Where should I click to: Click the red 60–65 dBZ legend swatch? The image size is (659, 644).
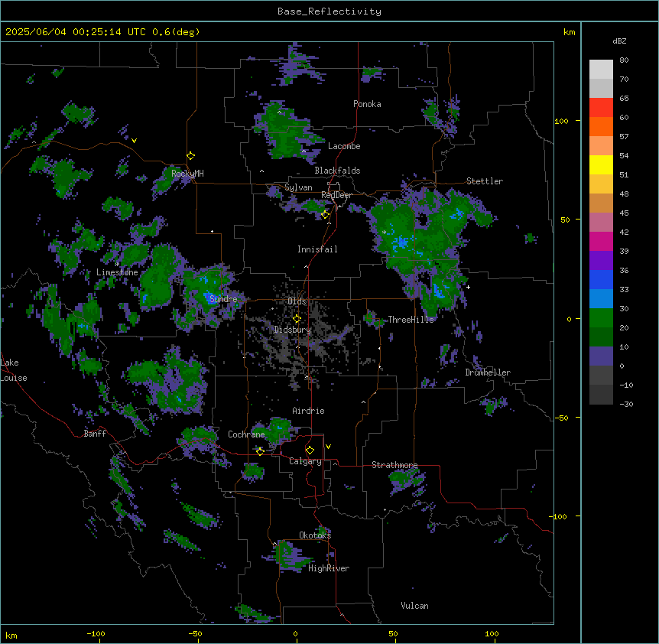coord(601,108)
